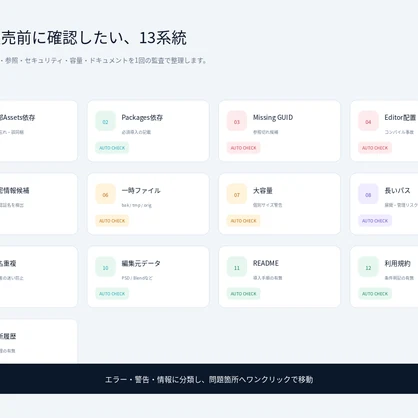Click AUTO CHECK tag under 大容量

(x=243, y=221)
